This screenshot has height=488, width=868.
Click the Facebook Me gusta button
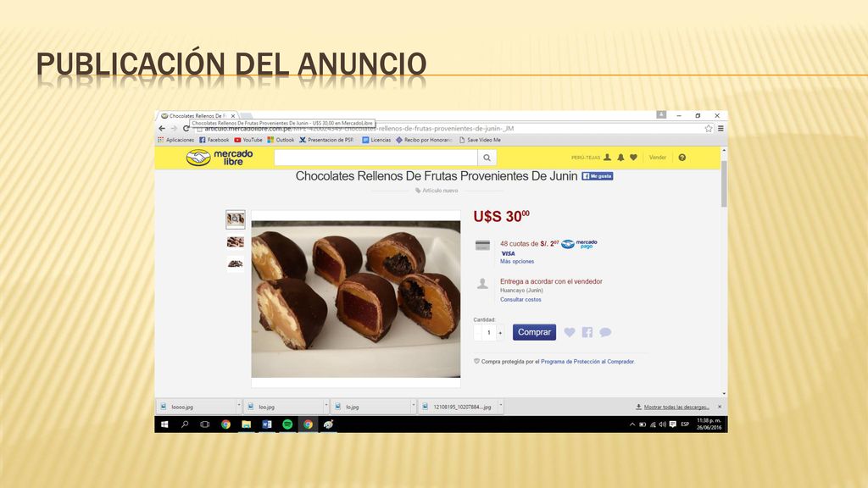tap(597, 176)
